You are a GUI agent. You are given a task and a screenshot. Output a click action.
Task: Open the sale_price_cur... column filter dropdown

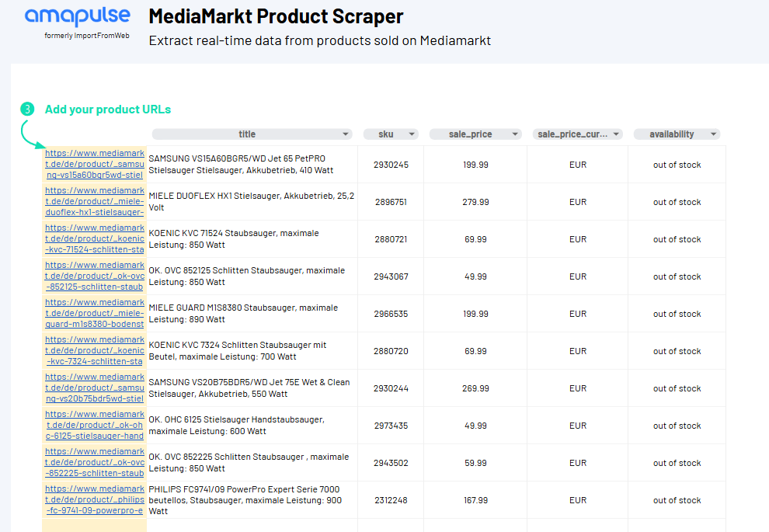pyautogui.click(x=616, y=134)
